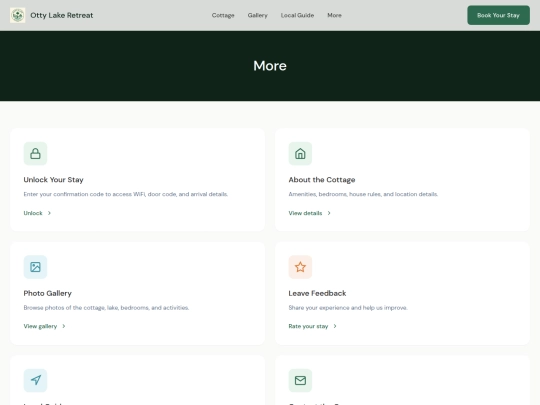
Task: Select the More nav menu item
Action: click(334, 15)
